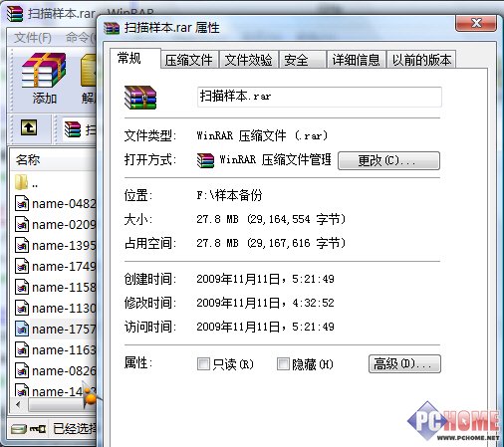Select the name-0209 file icon
Image resolution: width=504 pixels, height=447 pixels.
(x=22, y=225)
